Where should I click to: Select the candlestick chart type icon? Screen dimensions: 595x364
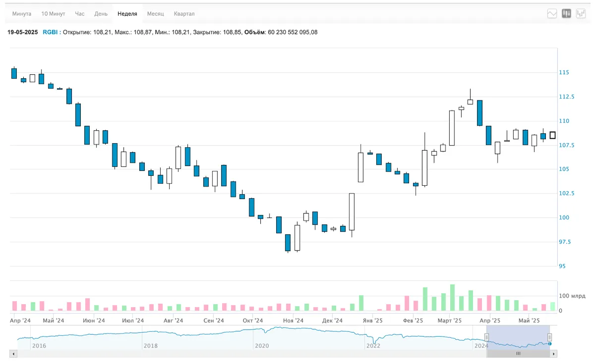tap(566, 14)
